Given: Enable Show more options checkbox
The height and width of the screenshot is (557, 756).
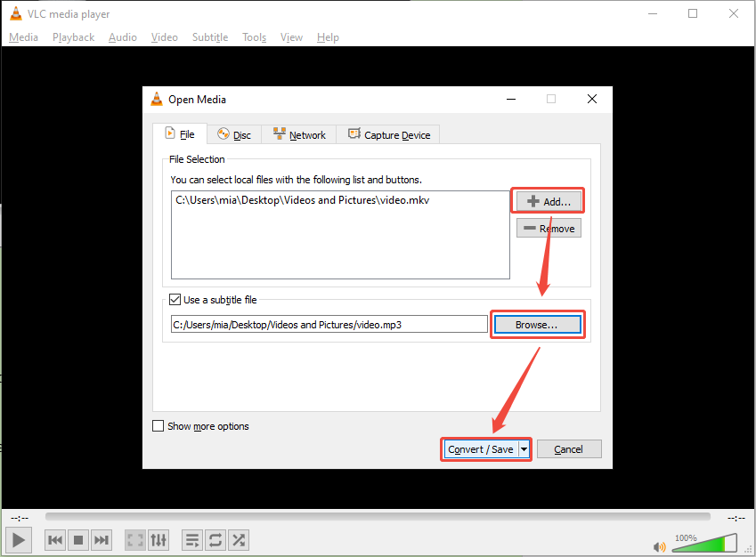Looking at the screenshot, I should point(159,426).
